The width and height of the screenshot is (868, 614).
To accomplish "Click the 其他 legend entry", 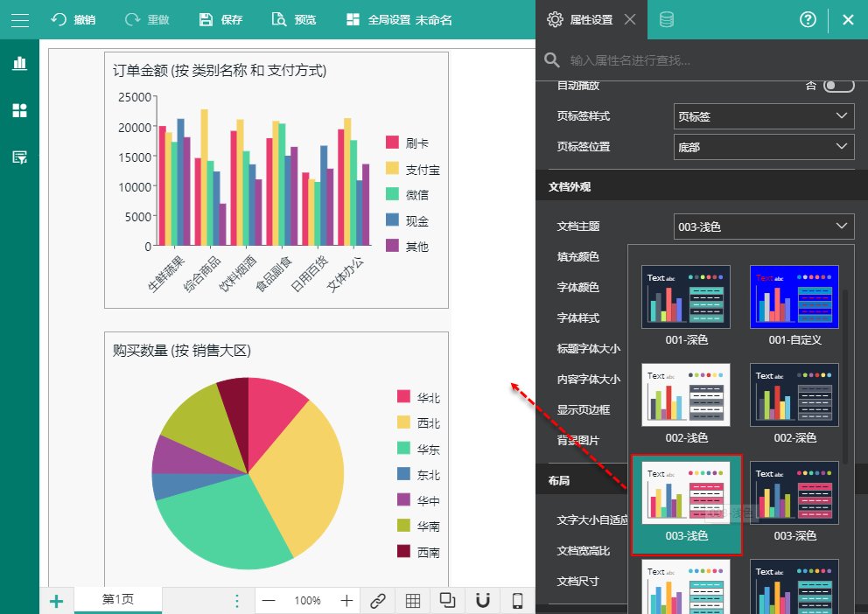I will click(x=408, y=246).
